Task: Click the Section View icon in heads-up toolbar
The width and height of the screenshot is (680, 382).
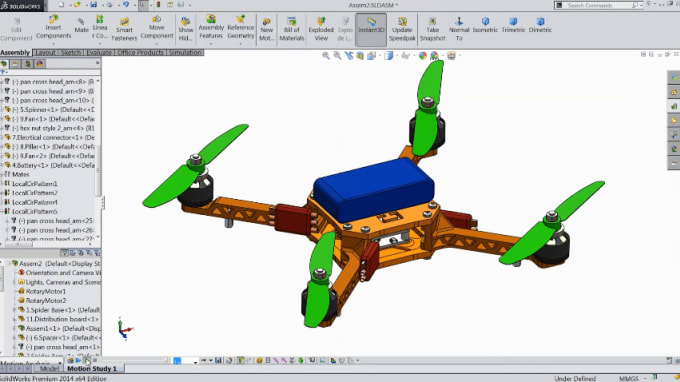Action: [360, 56]
